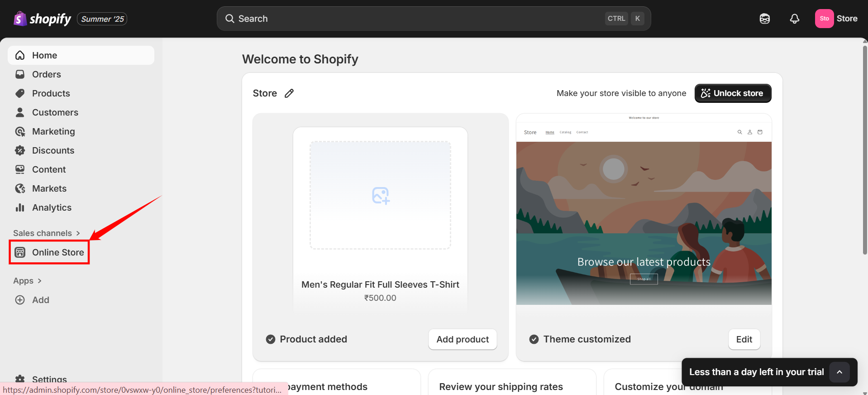Click the Online Store storefront icon

click(x=20, y=252)
